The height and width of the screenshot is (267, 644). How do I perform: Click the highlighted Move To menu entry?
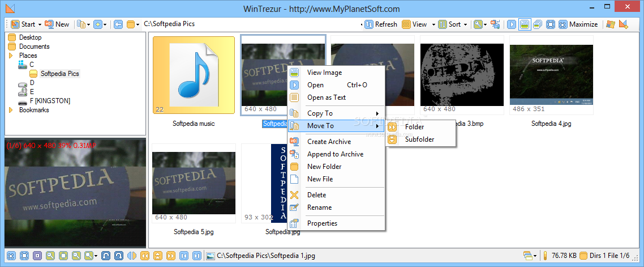pyautogui.click(x=336, y=126)
